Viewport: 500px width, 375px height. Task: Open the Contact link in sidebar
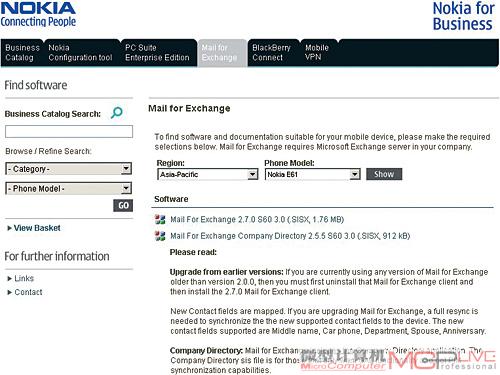pyautogui.click(x=28, y=292)
